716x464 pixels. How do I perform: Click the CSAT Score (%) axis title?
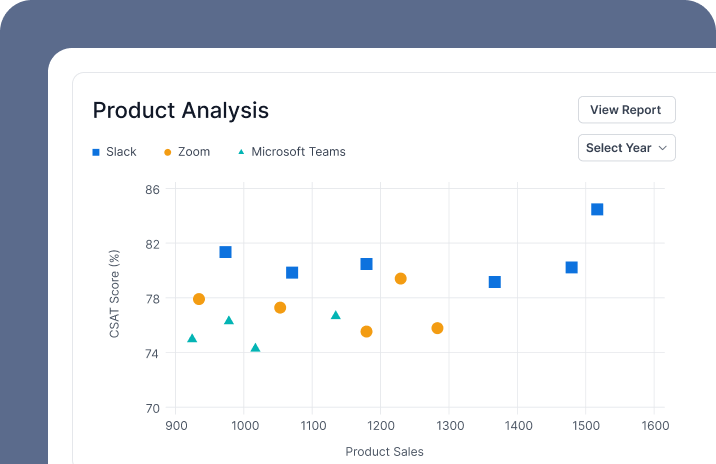[x=114, y=294]
